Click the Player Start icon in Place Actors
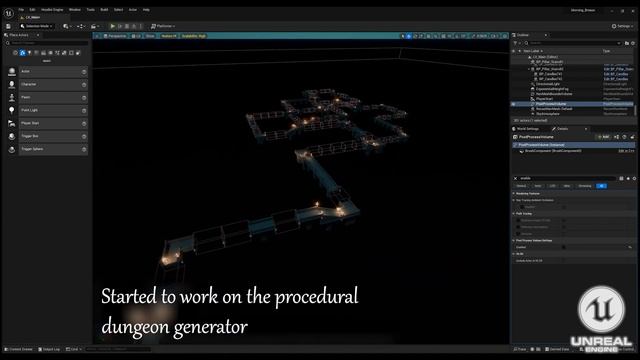The width and height of the screenshot is (640, 360). (12, 123)
